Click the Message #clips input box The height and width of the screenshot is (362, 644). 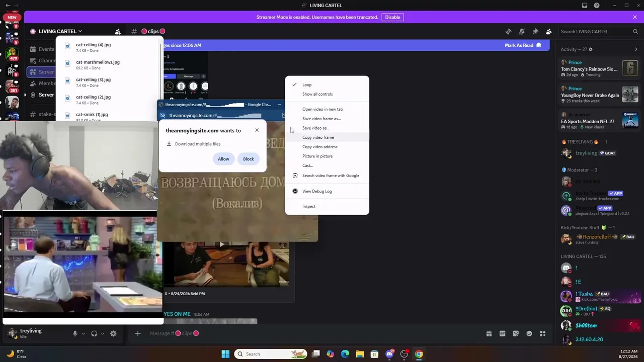[x=312, y=333]
